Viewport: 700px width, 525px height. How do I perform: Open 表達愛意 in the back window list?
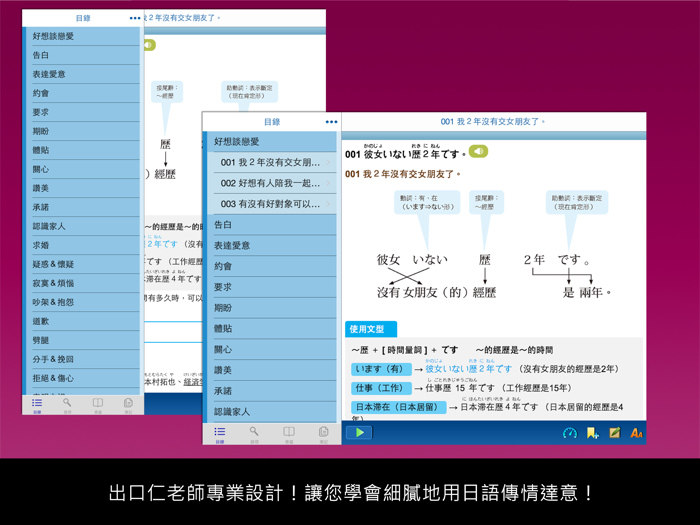pos(83,74)
